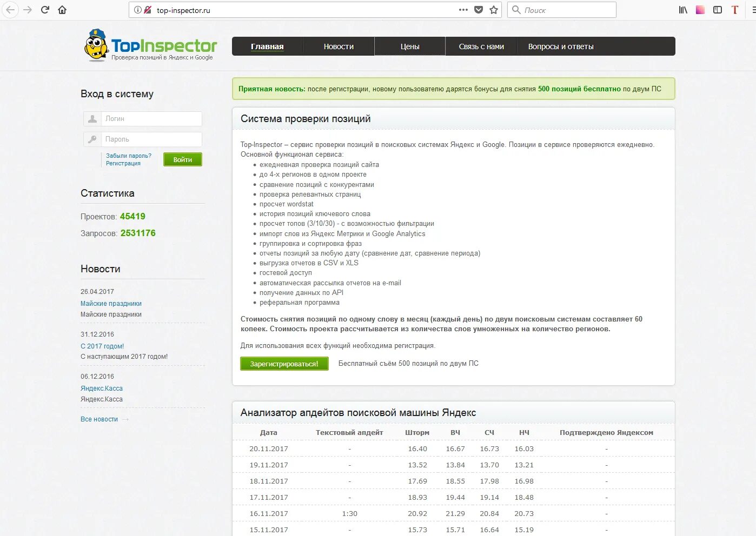
Task: Open the Все новости link
Action: [x=99, y=419]
